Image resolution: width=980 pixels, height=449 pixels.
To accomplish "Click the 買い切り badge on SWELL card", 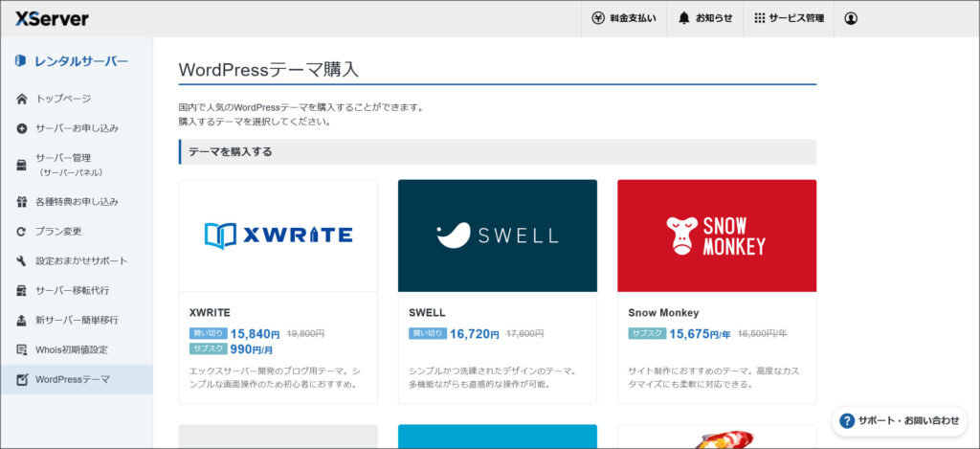I will [x=428, y=334].
